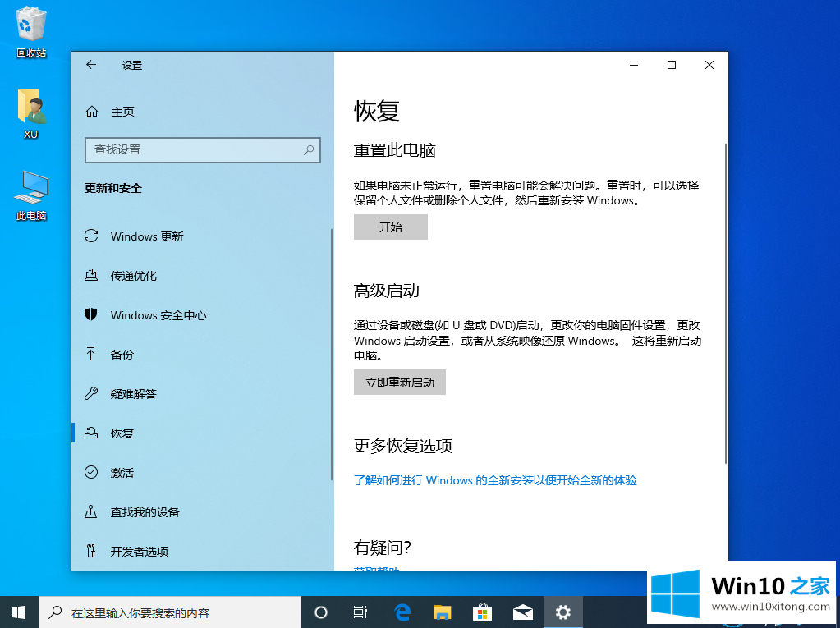Open 开发者选项 page
This screenshot has height=628, width=840.
click(x=126, y=551)
